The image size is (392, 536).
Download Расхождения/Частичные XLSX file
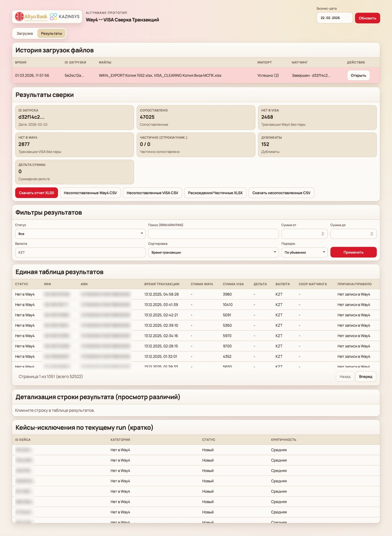pos(215,193)
